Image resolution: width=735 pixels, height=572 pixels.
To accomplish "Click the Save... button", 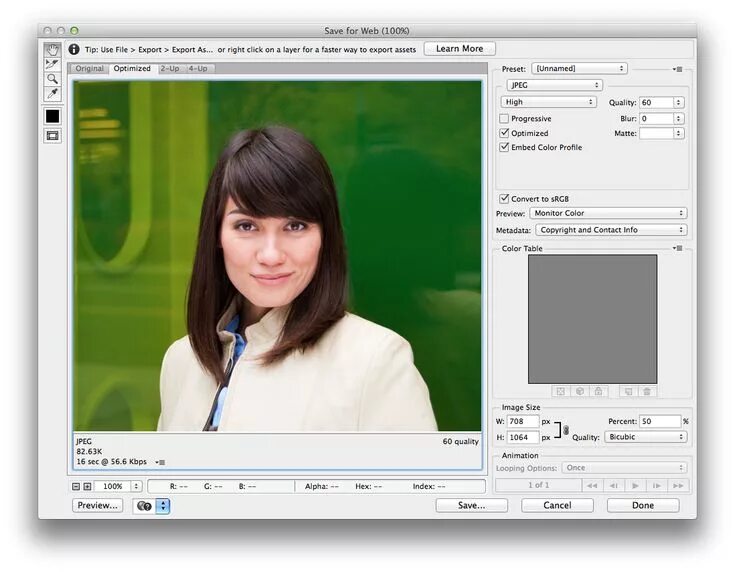I will point(472,505).
